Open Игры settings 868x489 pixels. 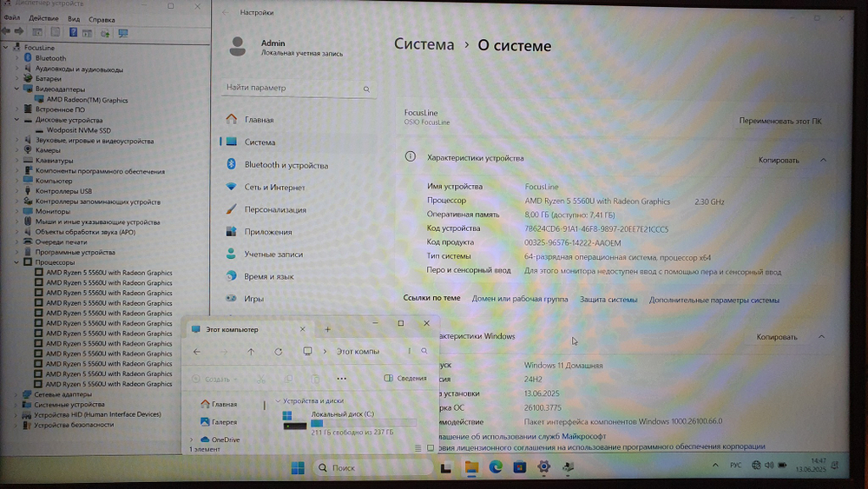click(253, 299)
